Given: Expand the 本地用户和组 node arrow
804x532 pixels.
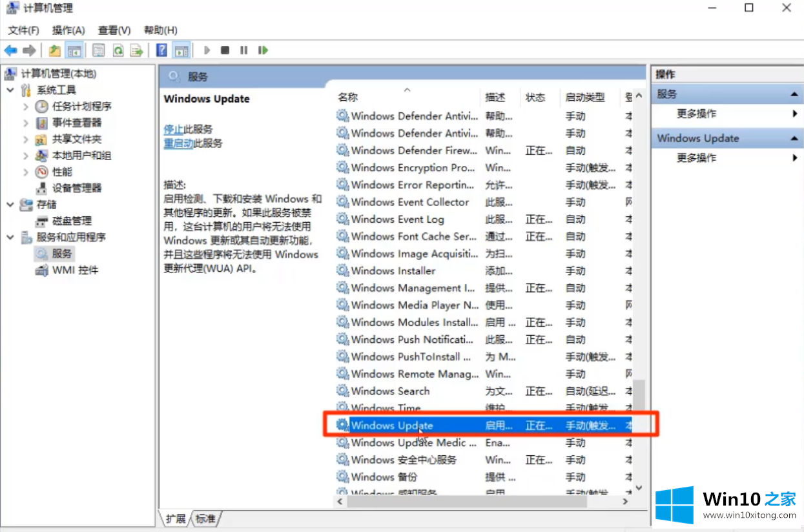Looking at the screenshot, I should [x=26, y=156].
